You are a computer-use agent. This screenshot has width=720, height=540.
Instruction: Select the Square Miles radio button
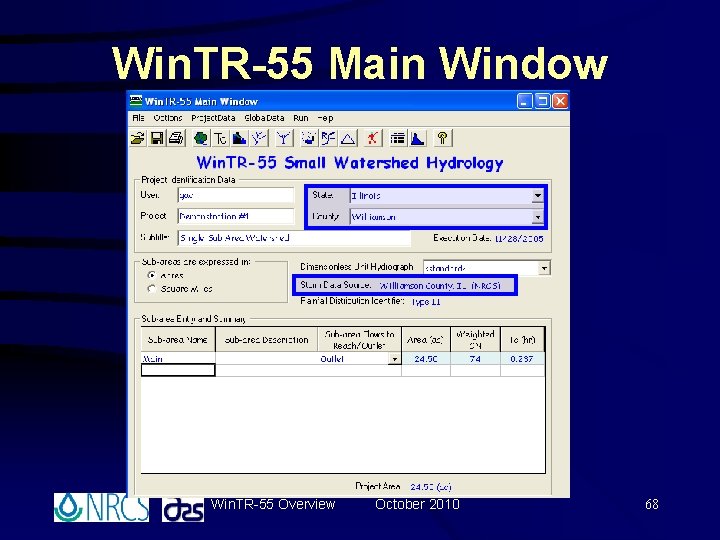point(152,289)
